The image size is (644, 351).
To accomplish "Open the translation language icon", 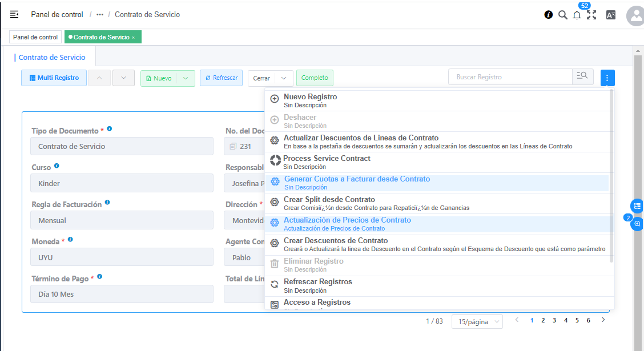I will (610, 15).
